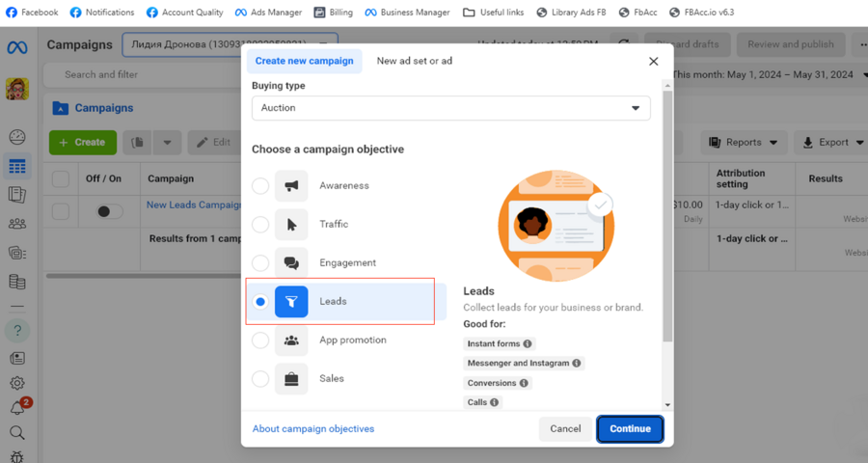Click the scrollbar down arrow in dialog
The width and height of the screenshot is (868, 463).
[x=667, y=405]
